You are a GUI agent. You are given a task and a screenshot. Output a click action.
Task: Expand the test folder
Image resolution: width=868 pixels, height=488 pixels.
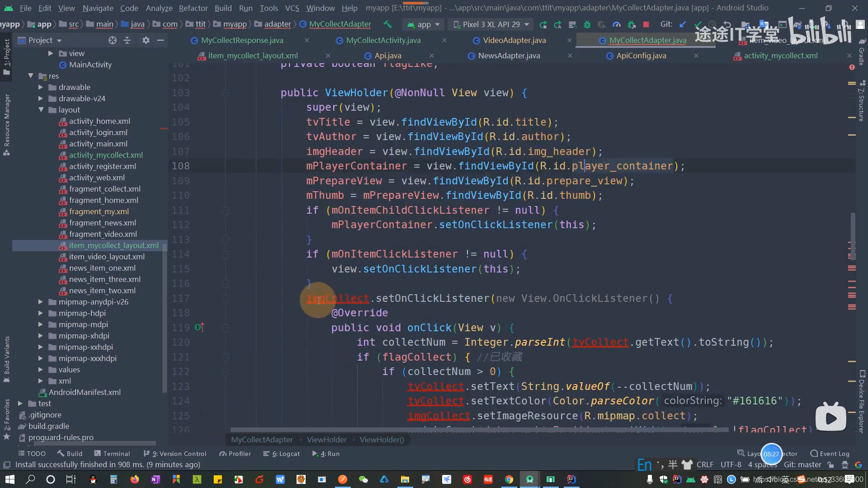pyautogui.click(x=20, y=404)
